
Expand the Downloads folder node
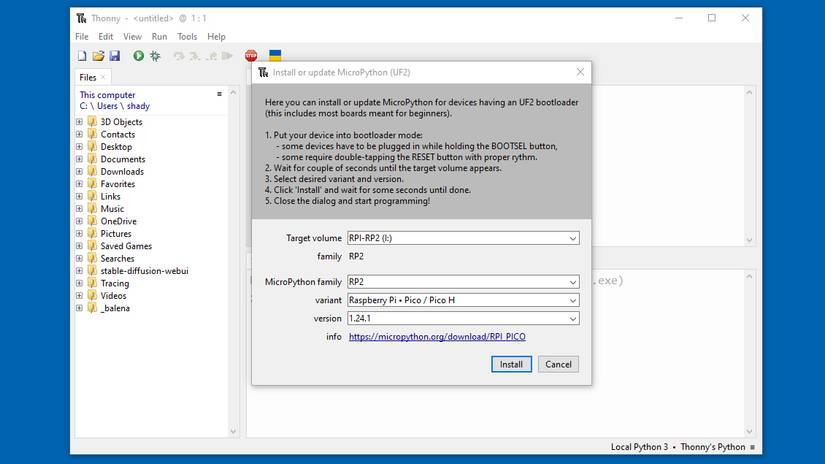point(79,172)
